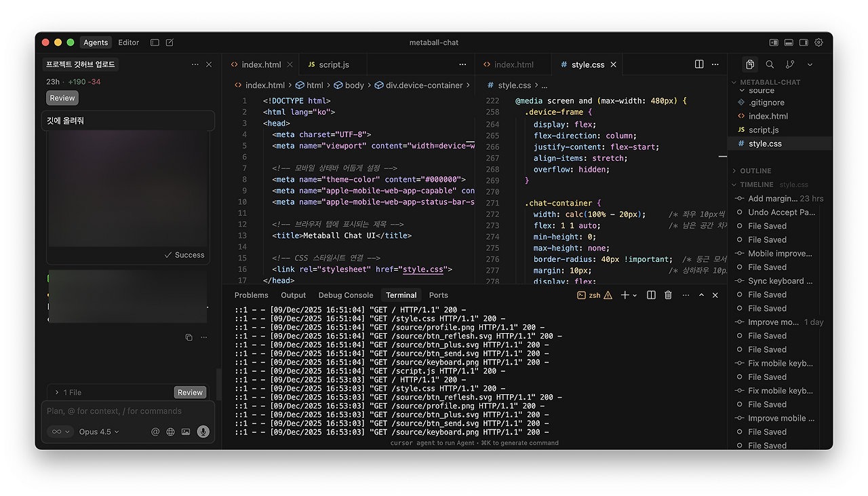This screenshot has height=496, width=868.
Task: Maximize the terminal panel with the up chevron
Action: point(701,295)
